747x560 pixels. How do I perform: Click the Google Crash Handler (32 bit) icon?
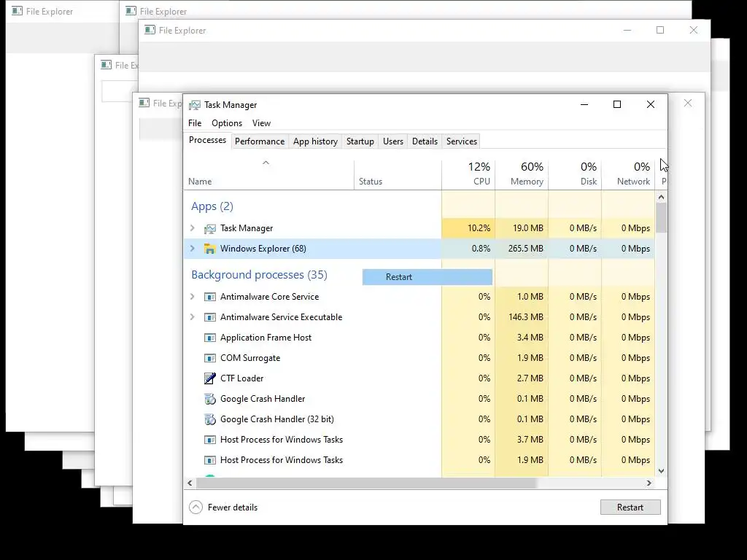209,419
